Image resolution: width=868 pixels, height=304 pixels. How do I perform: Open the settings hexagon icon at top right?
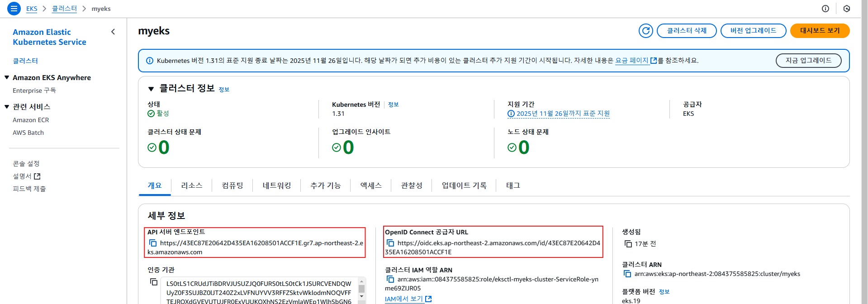click(847, 9)
